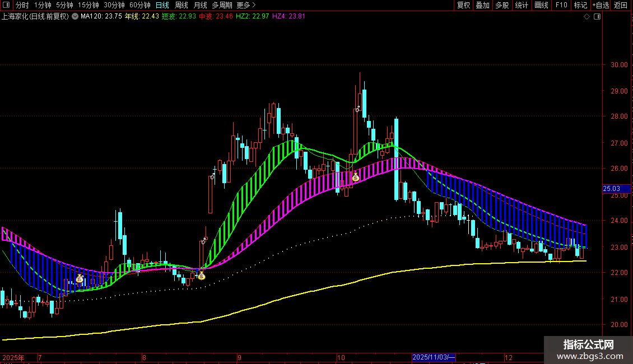Image resolution: width=633 pixels, height=364 pixels.
Task: Click the 标记 mark button
Action: pos(580,5)
